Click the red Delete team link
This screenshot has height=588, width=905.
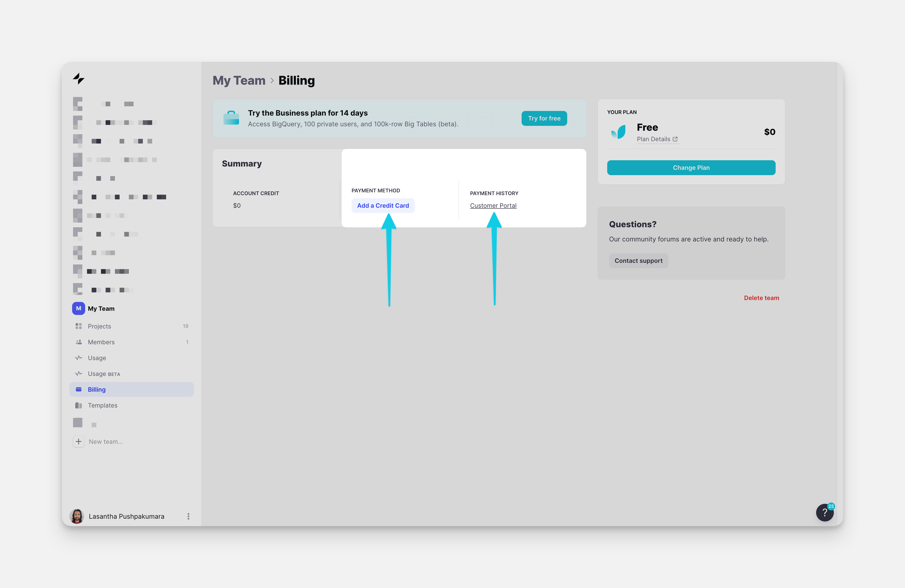pos(761,298)
